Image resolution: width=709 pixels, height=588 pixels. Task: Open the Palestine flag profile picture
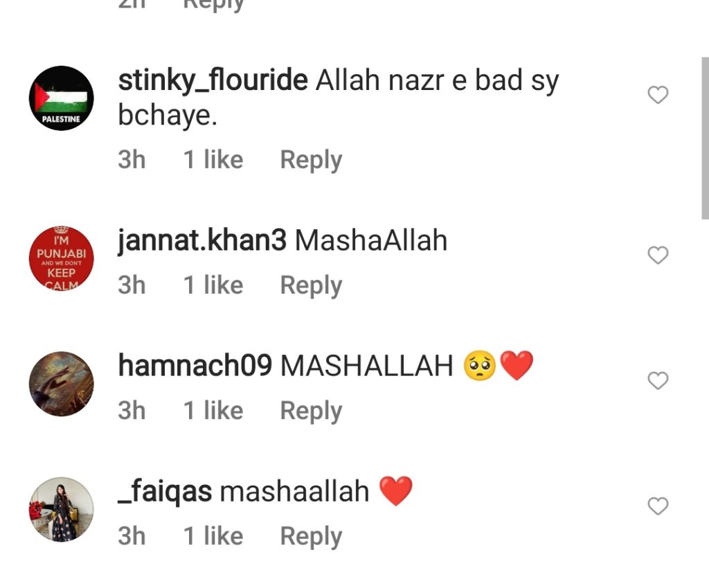pos(62,98)
